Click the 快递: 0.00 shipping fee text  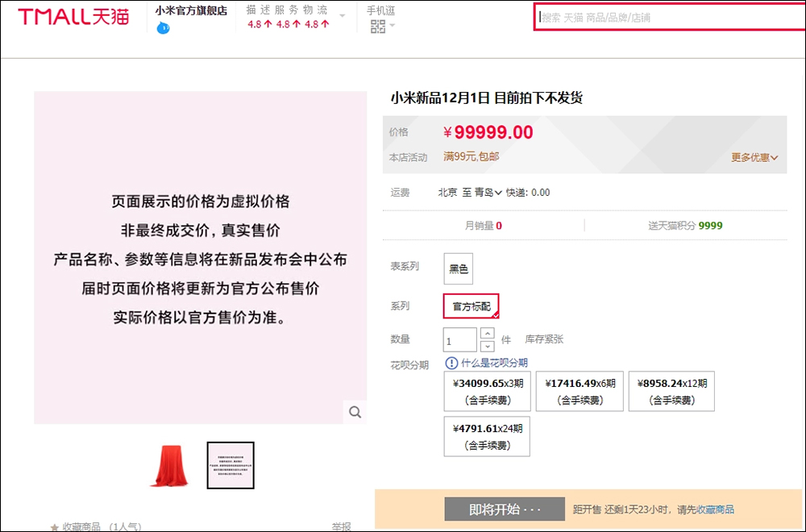pos(528,192)
